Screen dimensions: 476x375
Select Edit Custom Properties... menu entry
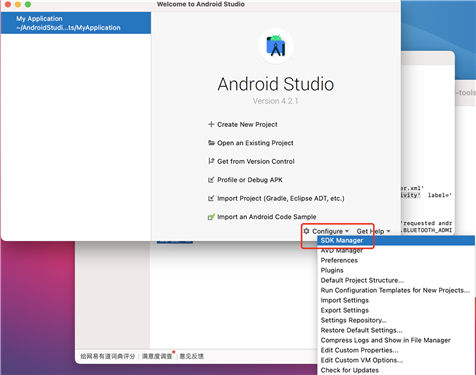(x=396, y=350)
